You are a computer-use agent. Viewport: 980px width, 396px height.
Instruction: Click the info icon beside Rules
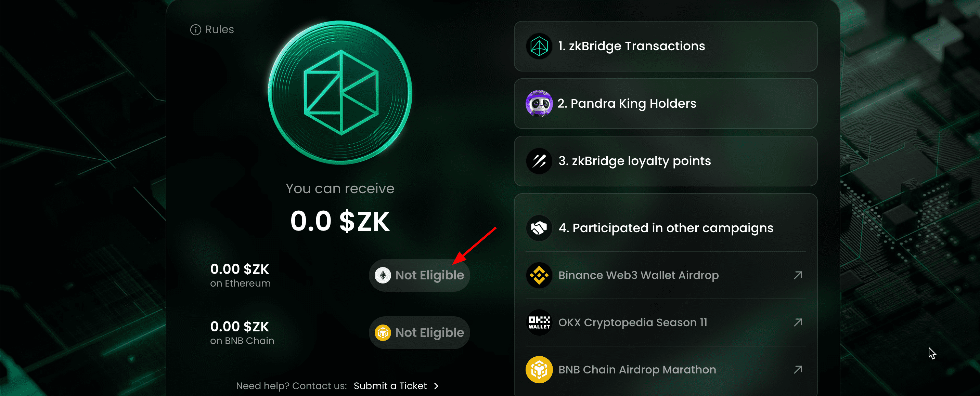pyautogui.click(x=195, y=30)
